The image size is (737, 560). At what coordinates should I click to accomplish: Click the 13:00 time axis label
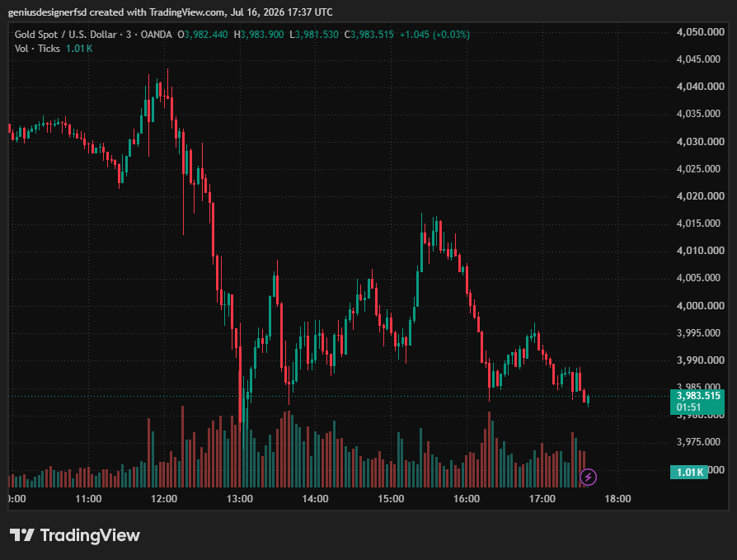click(240, 499)
